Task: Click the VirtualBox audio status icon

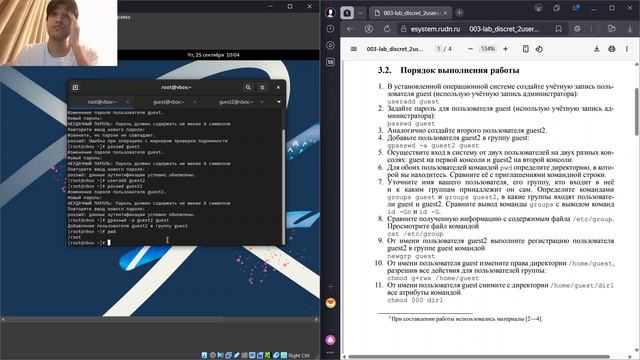Action: pyautogui.click(x=220, y=356)
